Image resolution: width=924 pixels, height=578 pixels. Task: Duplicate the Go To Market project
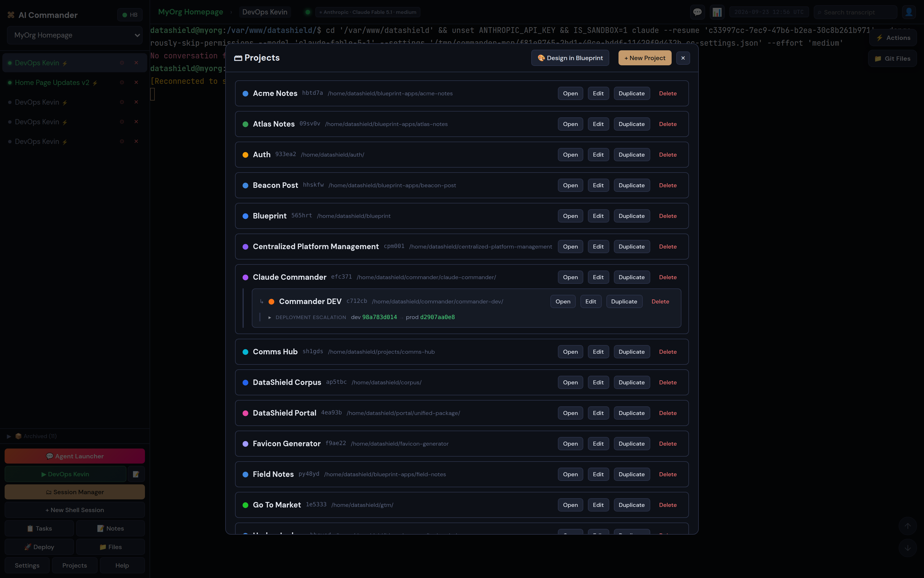coord(631,505)
